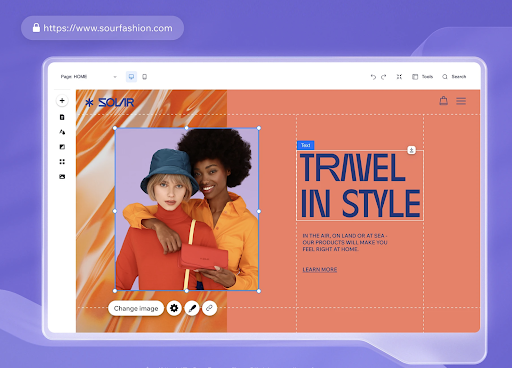Open the Tools menu
The height and width of the screenshot is (368, 512).
pos(422,77)
